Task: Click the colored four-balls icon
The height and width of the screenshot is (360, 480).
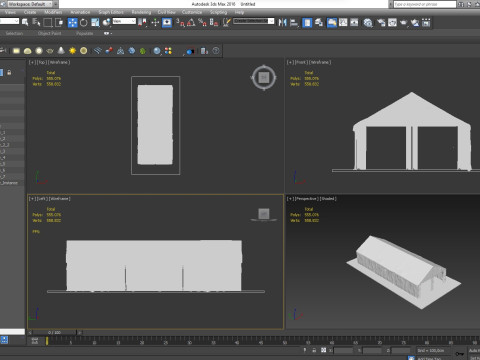Action: (x=168, y=51)
